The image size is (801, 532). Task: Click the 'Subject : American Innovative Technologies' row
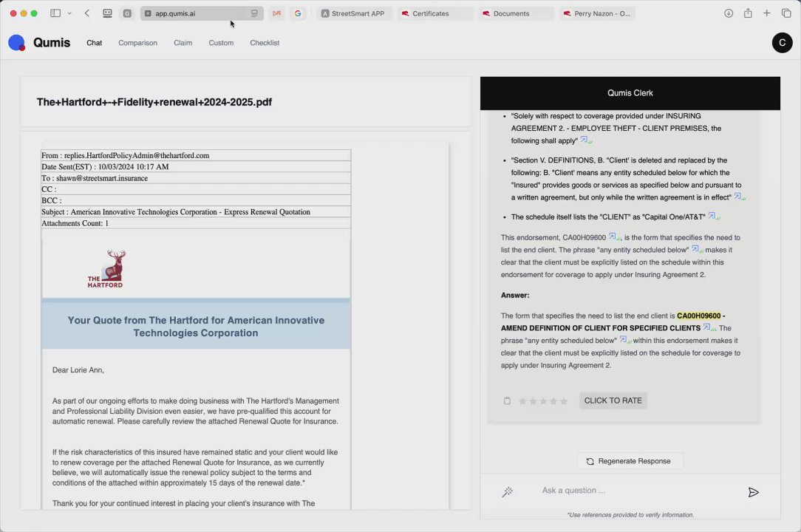click(x=196, y=211)
